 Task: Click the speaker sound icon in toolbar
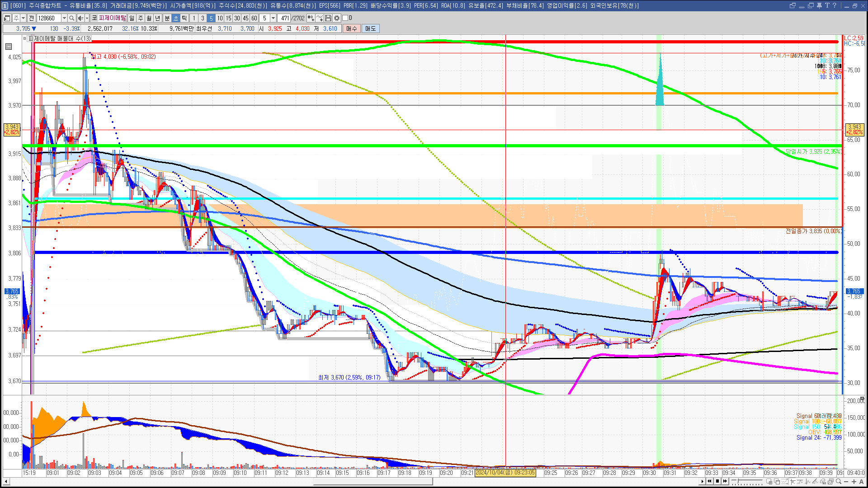coord(80,18)
